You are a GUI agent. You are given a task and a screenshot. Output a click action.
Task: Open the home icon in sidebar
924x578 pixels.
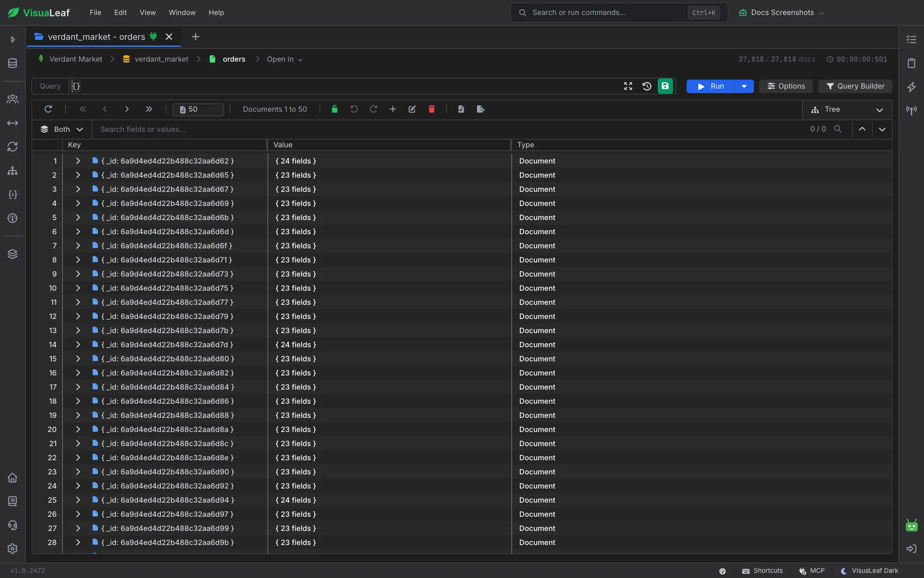[12, 477]
